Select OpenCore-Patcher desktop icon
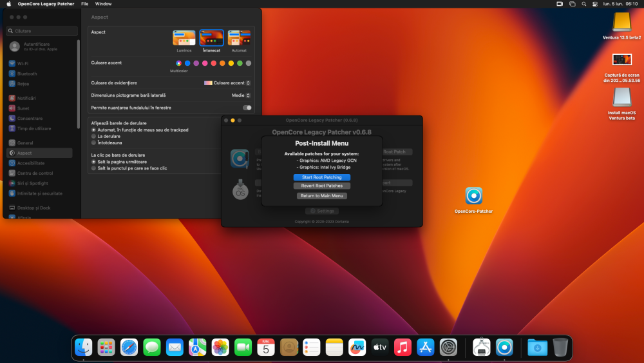Viewport: 644px width, 363px height. point(473,195)
